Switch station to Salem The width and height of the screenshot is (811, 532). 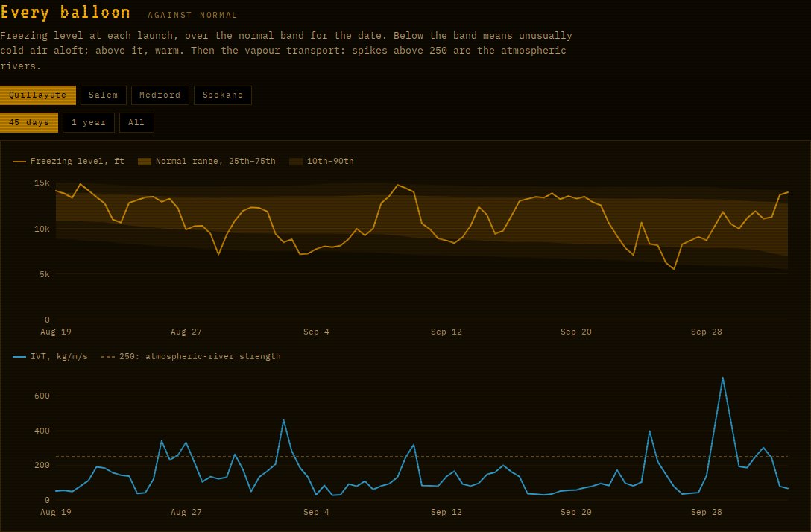click(x=104, y=95)
